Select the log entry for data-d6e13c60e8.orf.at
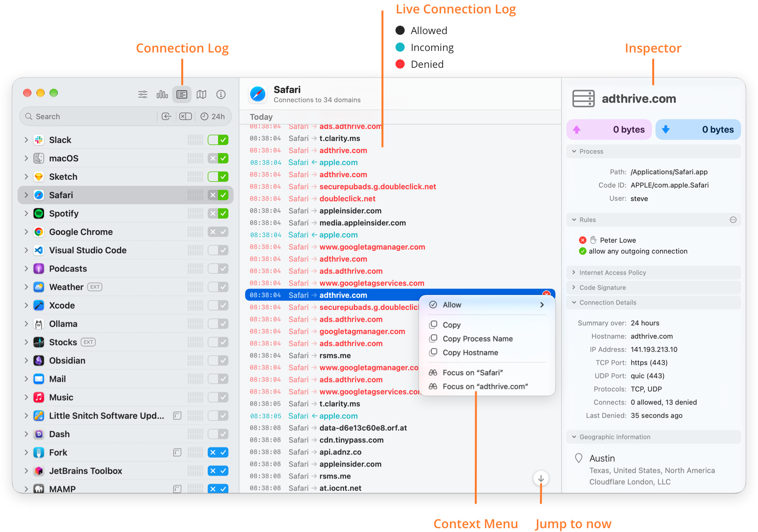Image resolution: width=758 pixels, height=532 pixels. pos(400,428)
